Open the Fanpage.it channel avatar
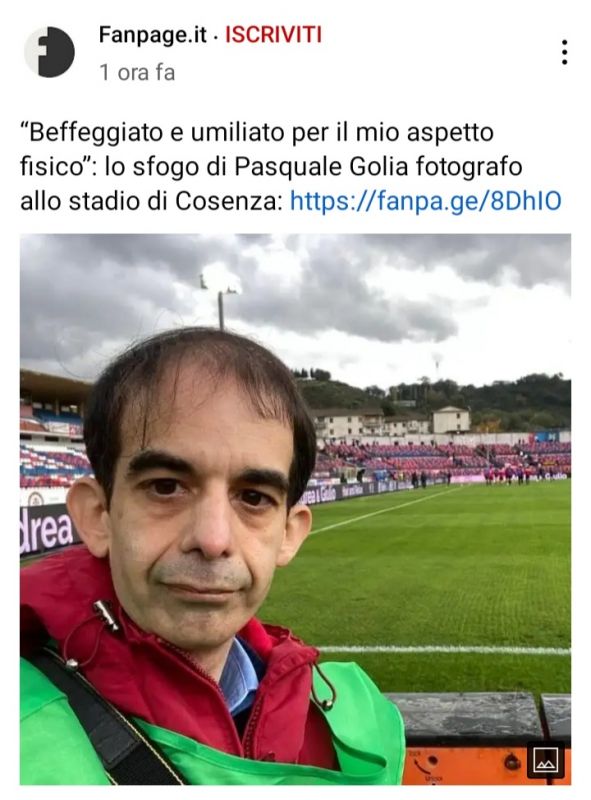 coord(50,52)
